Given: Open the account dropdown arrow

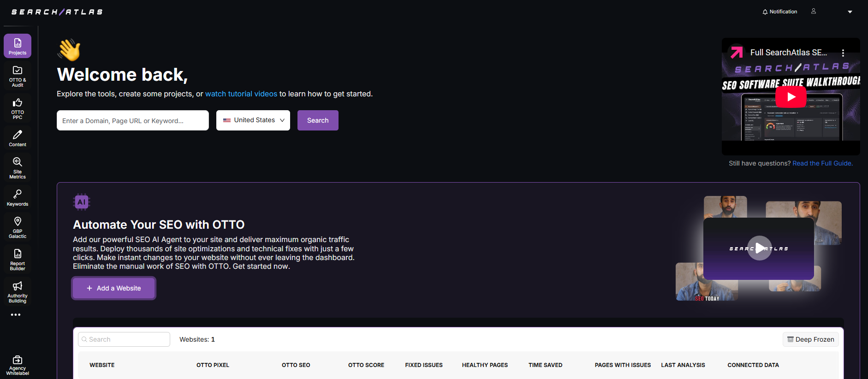Looking at the screenshot, I should click(x=850, y=12).
